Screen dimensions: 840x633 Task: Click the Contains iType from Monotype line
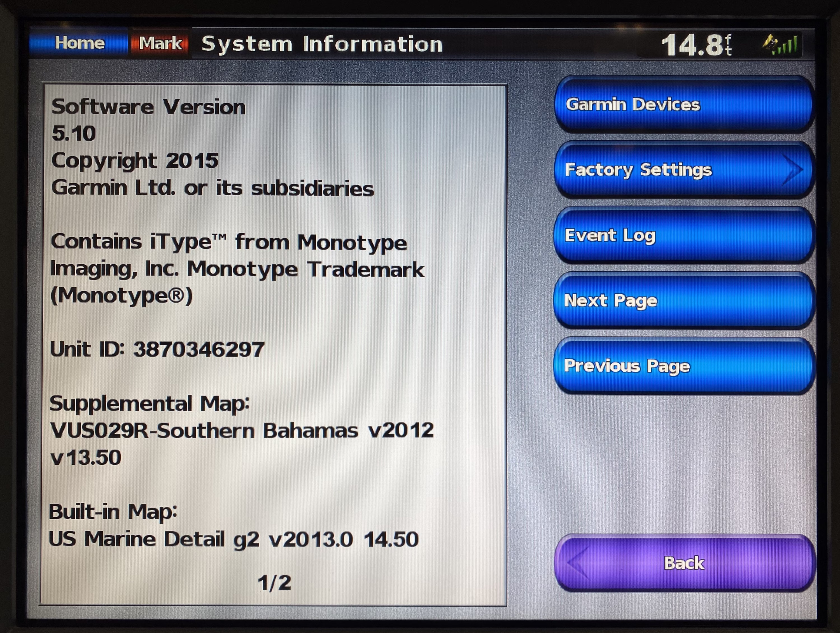pos(228,242)
